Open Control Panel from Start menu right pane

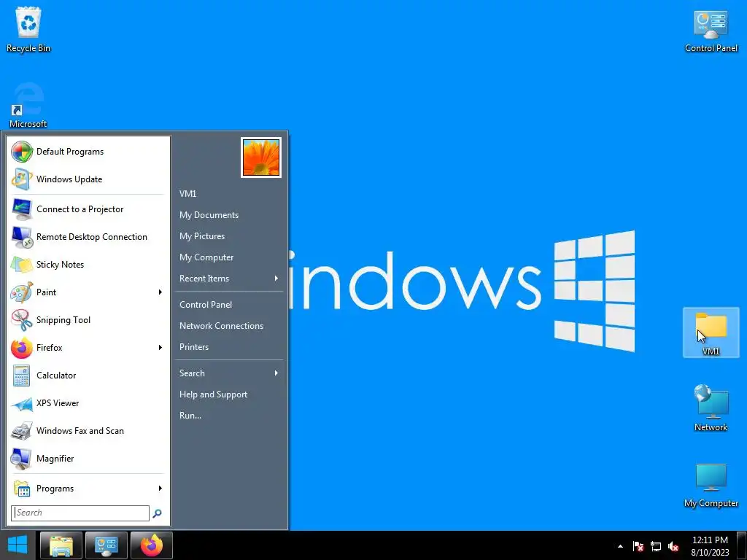point(205,305)
